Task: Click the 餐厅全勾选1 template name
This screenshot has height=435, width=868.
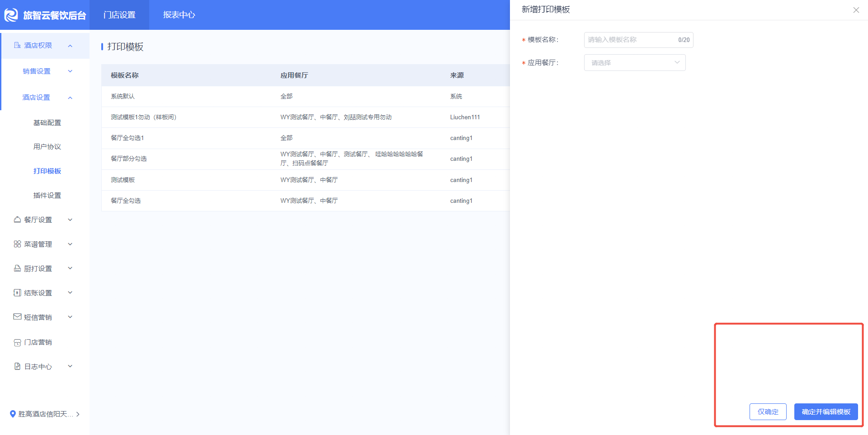Action: point(127,138)
